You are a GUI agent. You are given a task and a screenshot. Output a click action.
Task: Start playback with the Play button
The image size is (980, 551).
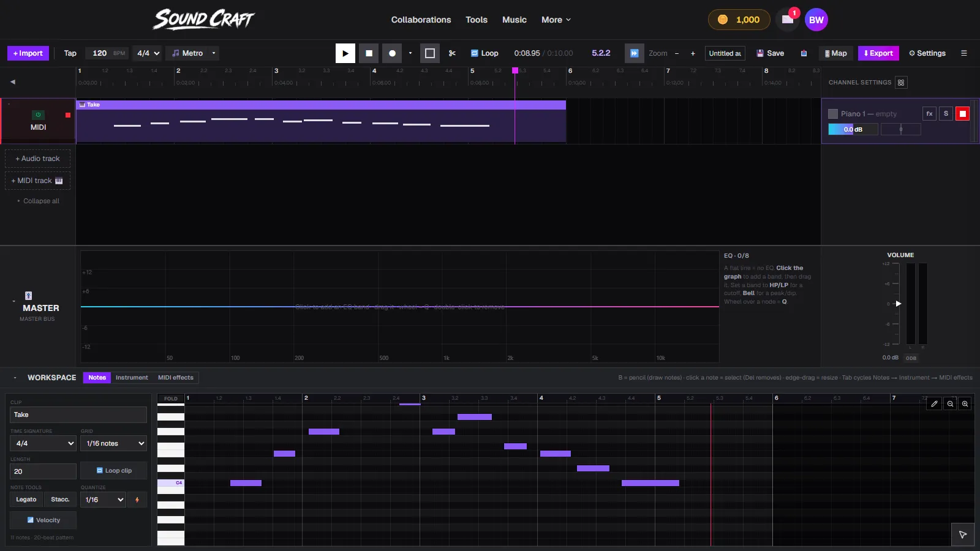tap(345, 53)
